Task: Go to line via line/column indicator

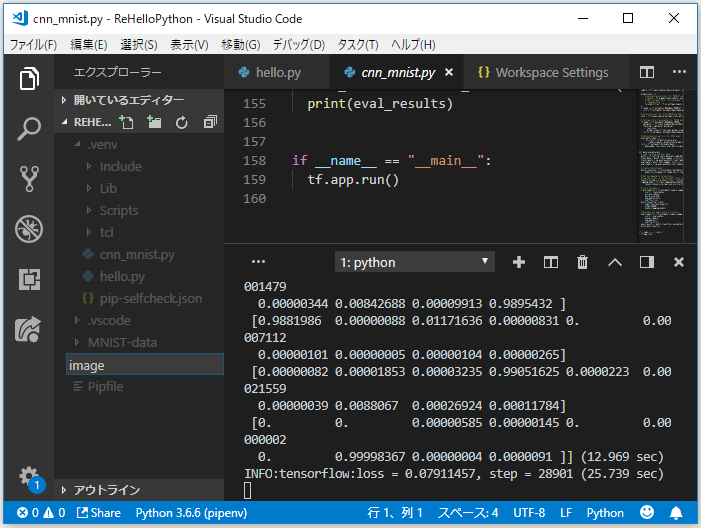Action: pyautogui.click(x=395, y=513)
